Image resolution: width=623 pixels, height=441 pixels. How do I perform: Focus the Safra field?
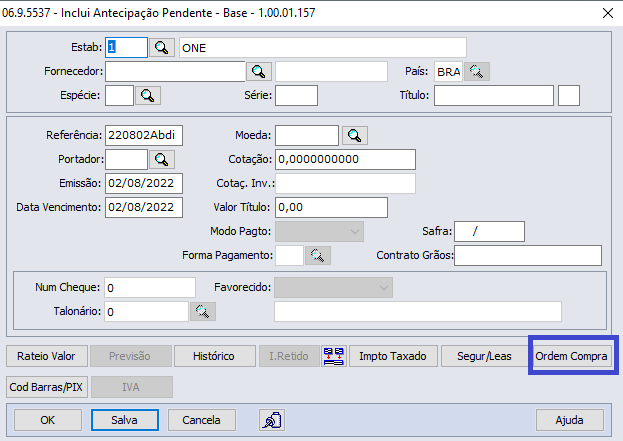click(x=490, y=232)
